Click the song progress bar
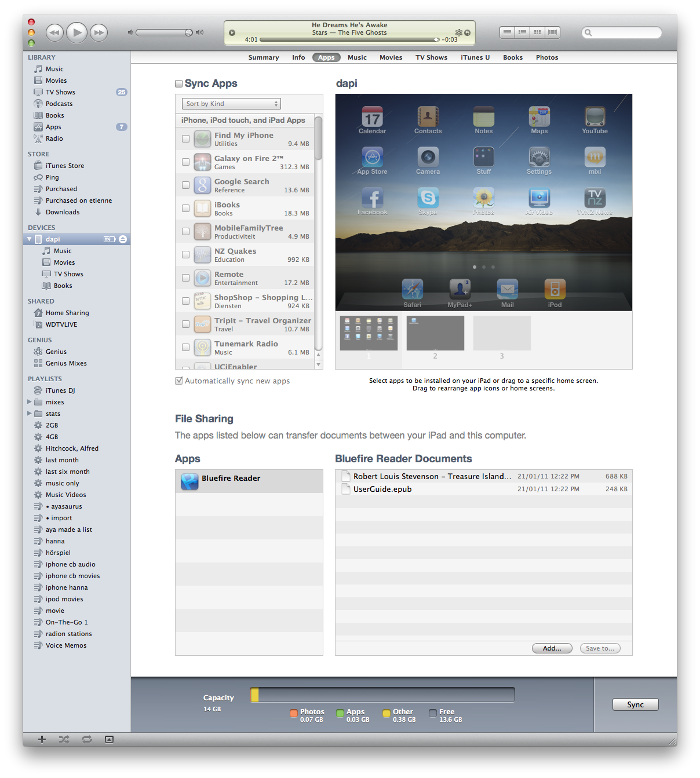700x778 pixels. point(349,39)
